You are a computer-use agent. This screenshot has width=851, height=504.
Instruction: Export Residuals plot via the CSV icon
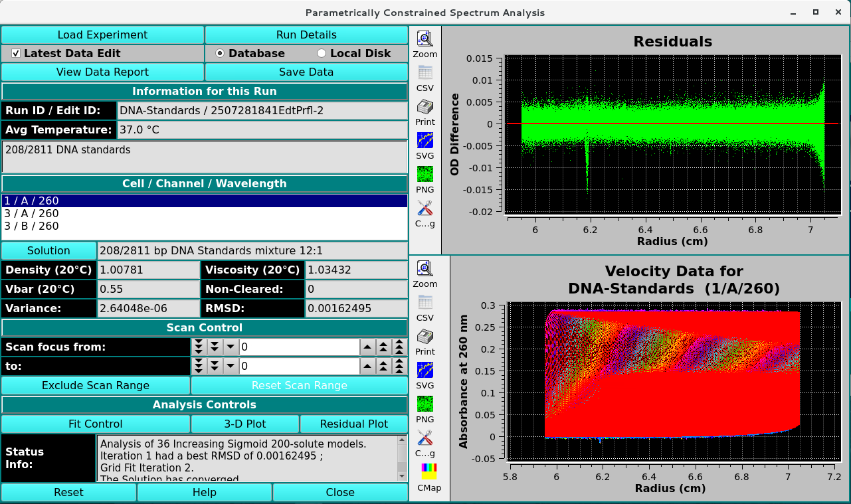pyautogui.click(x=425, y=74)
